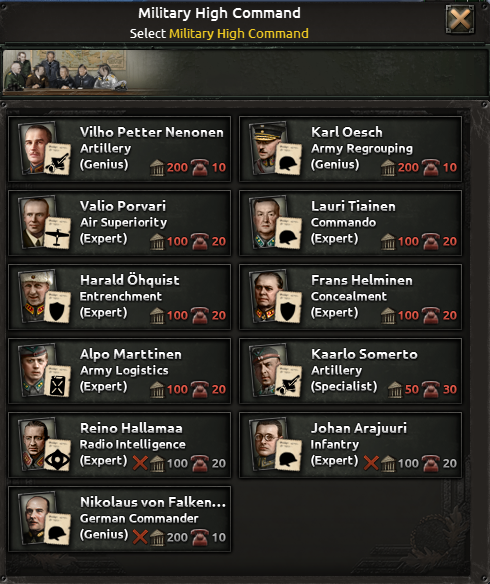
Task: Select Karl Oesch Army Regrouping advisor
Action: 350,149
